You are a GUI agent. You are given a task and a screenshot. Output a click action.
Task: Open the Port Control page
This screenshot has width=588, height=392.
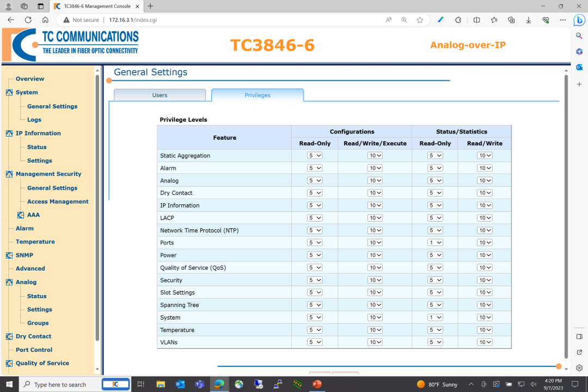point(34,350)
